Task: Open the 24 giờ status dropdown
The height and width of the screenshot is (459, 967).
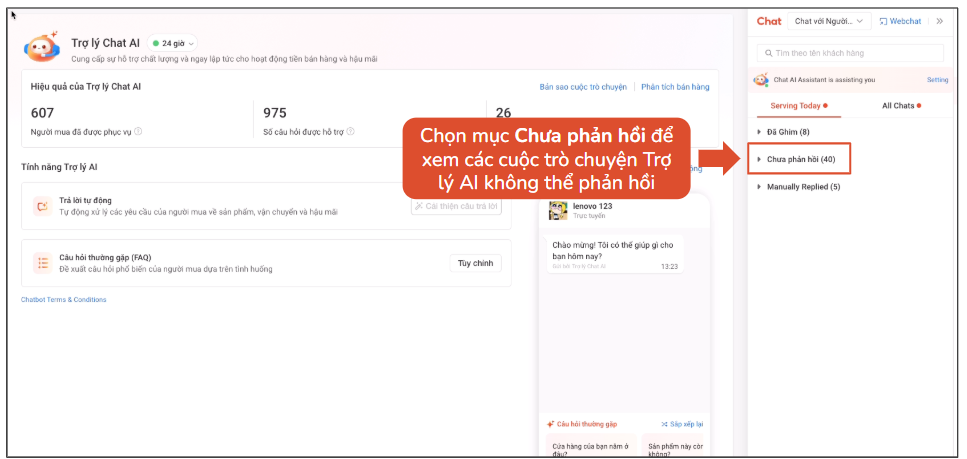Action: pyautogui.click(x=173, y=44)
